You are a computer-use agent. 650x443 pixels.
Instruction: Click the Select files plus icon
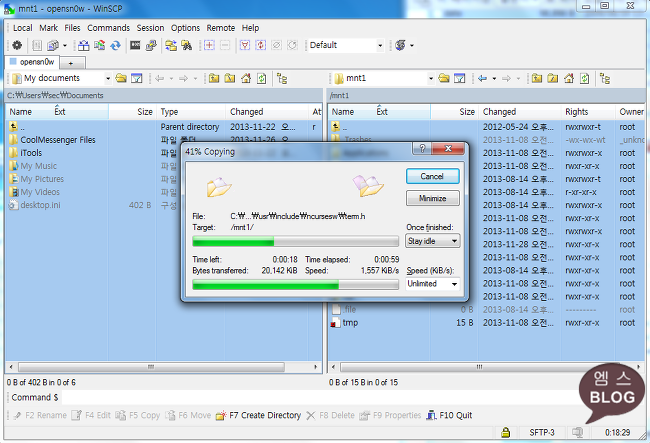[209, 45]
